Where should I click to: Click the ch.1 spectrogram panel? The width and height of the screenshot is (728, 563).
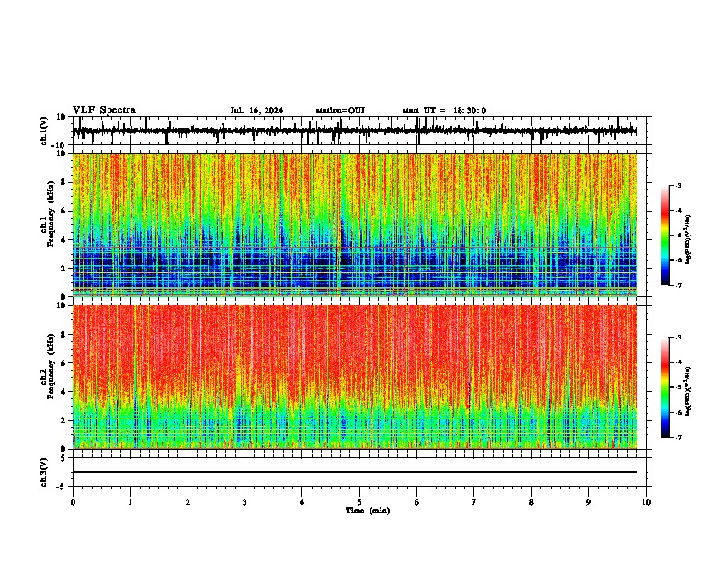point(355,224)
